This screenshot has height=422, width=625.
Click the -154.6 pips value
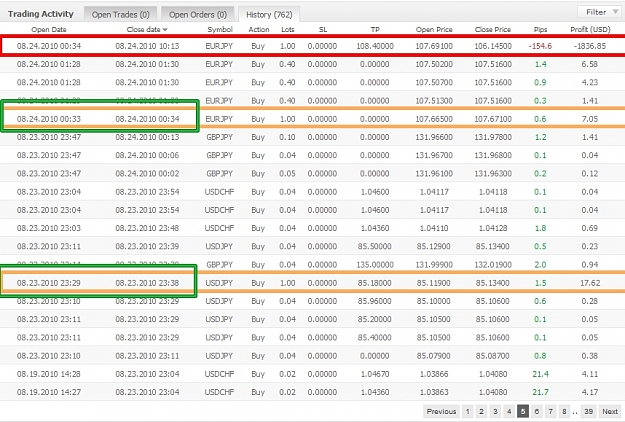coord(540,46)
